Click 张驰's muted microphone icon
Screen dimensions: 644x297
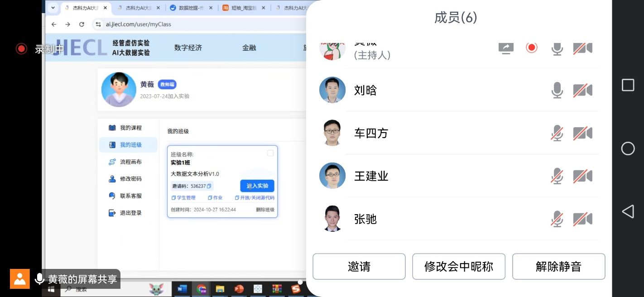point(557,219)
